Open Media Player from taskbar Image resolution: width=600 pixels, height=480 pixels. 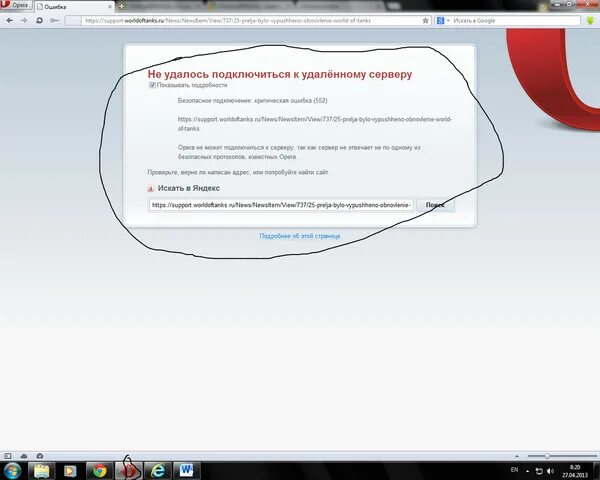[x=70, y=471]
